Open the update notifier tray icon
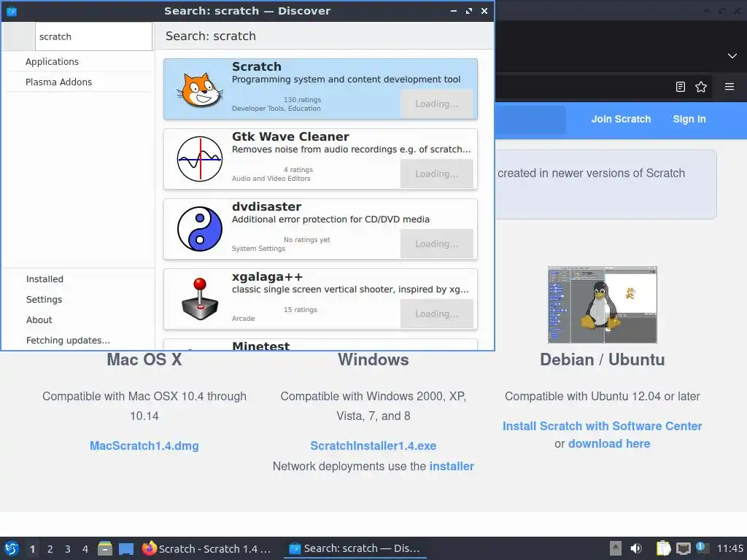 coord(702,548)
